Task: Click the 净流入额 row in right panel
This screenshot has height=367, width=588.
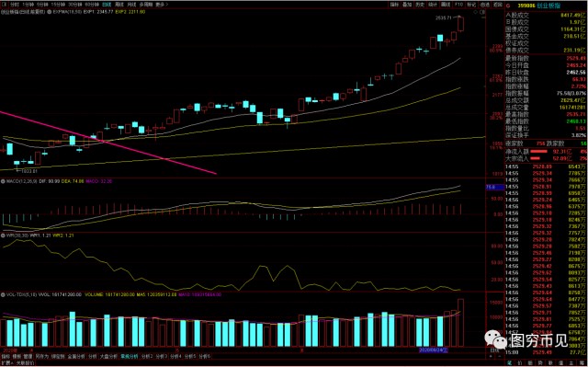Action: (547, 151)
